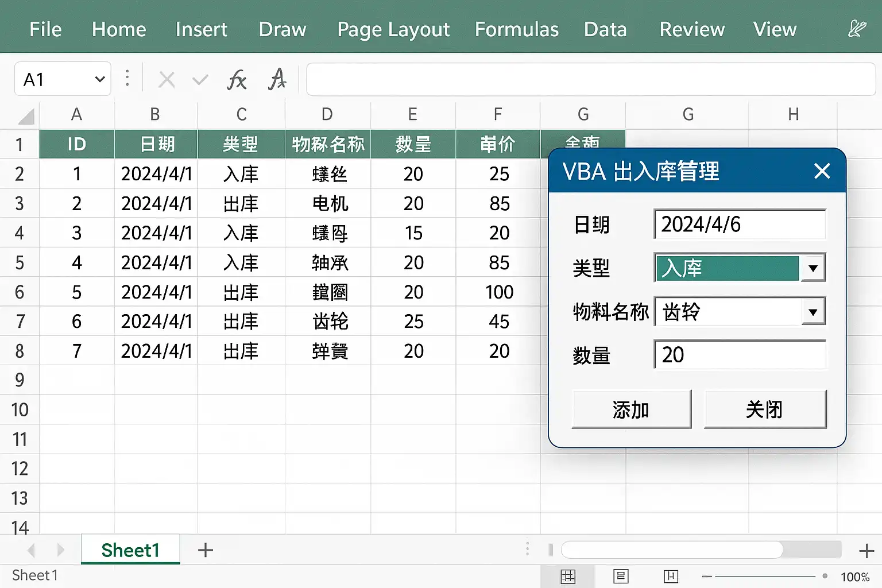
Task: Open the Page Layout ribbon tab
Action: coord(393,29)
